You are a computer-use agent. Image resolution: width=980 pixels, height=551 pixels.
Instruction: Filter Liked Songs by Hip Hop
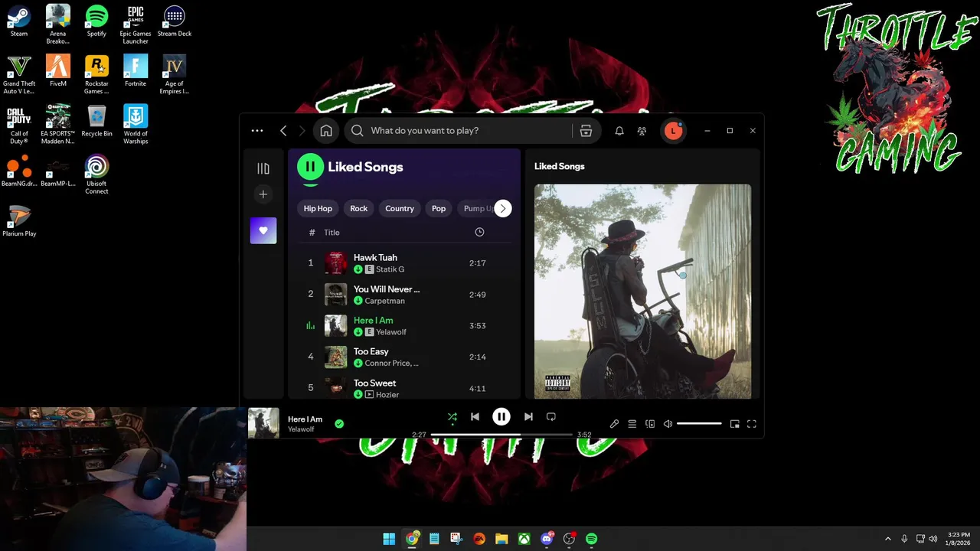[318, 208]
